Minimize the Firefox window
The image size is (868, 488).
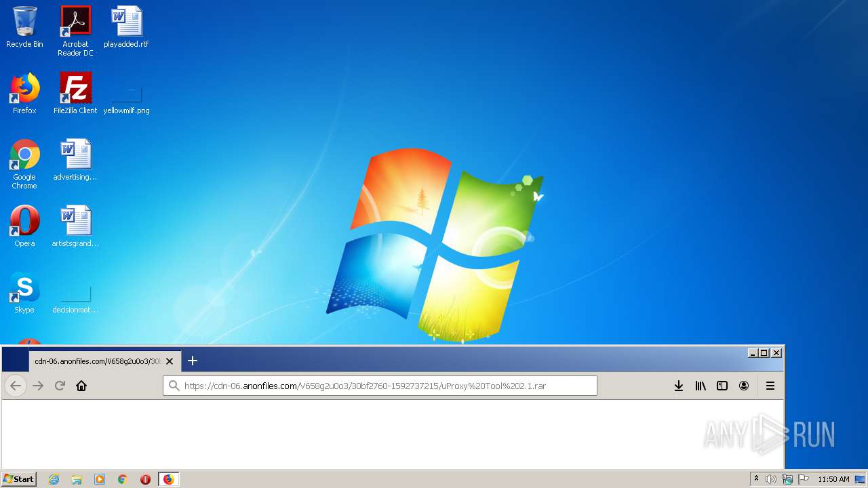pyautogui.click(x=753, y=353)
